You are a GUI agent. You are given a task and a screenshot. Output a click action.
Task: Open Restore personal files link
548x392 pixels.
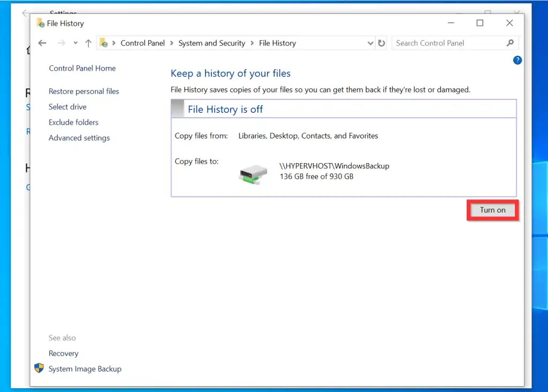coord(83,91)
